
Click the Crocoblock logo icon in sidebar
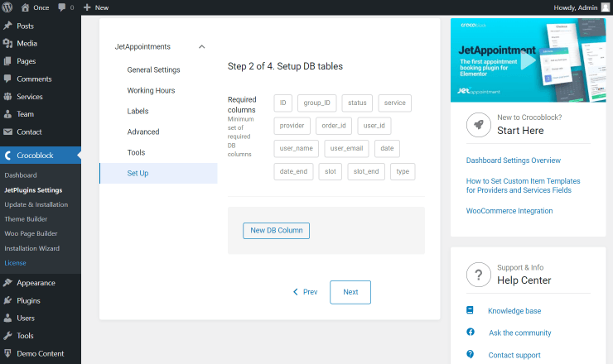coord(8,155)
